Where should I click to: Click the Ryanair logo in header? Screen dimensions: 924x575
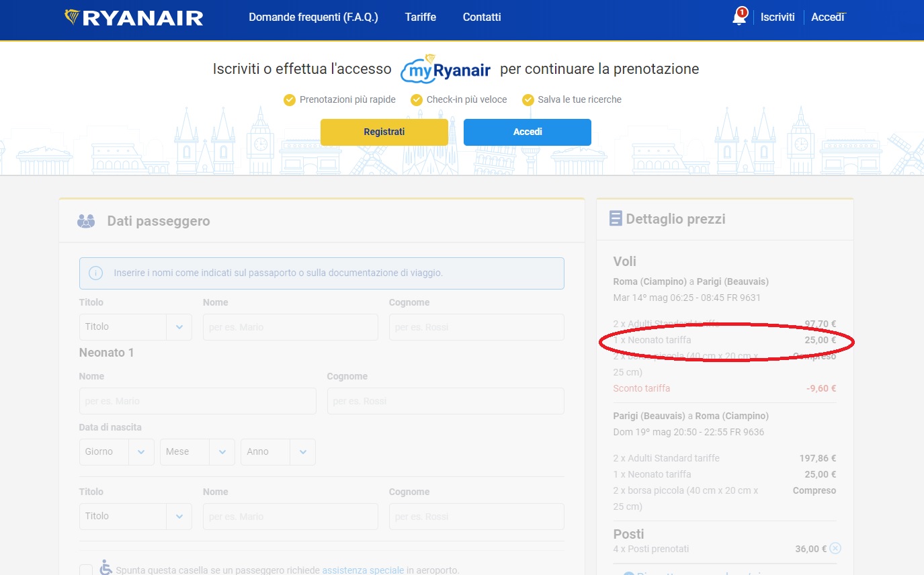[134, 17]
